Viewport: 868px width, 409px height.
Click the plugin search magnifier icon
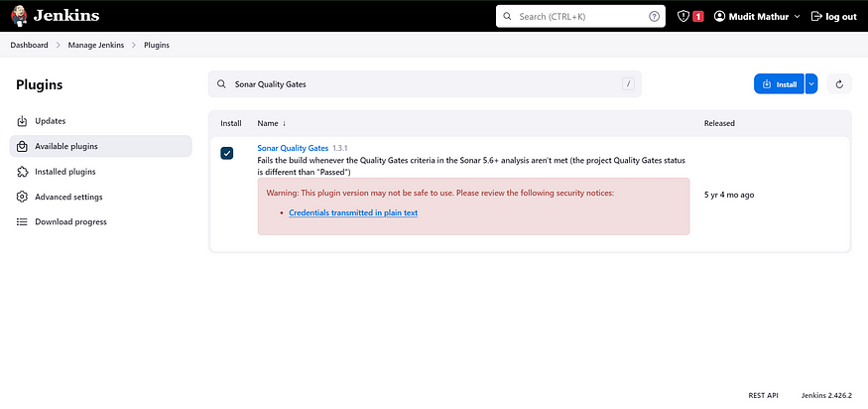point(221,84)
